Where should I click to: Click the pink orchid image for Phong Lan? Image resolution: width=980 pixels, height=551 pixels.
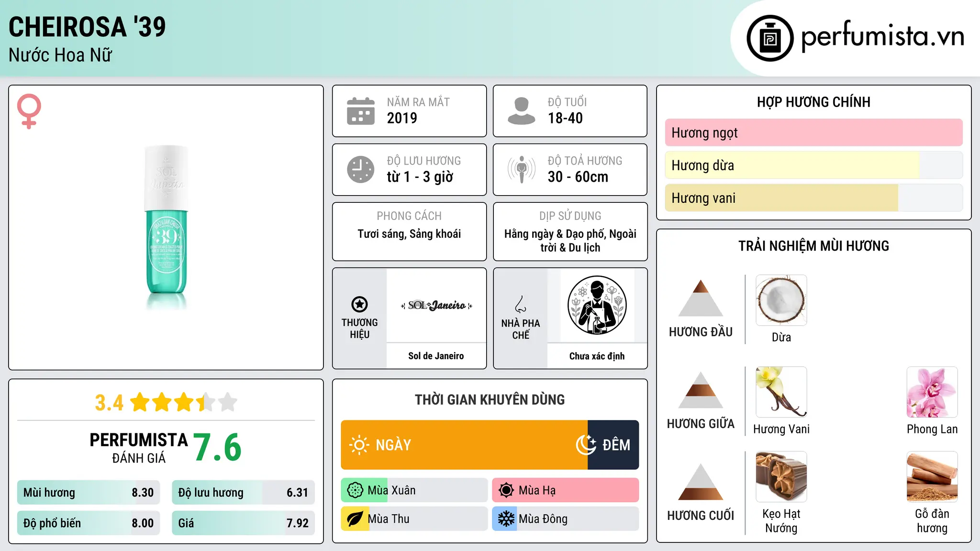932,392
